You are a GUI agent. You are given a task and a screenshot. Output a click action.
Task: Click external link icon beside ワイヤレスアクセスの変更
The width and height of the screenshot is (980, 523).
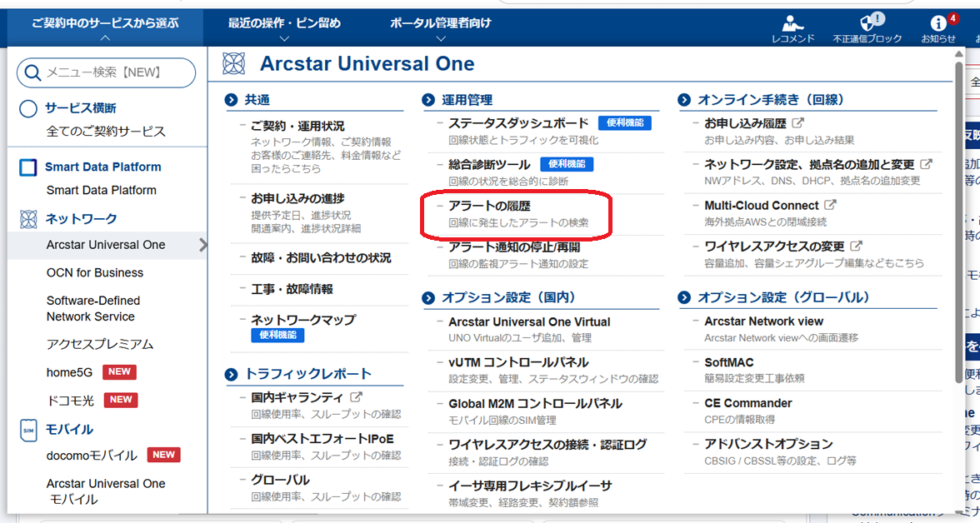coord(857,247)
